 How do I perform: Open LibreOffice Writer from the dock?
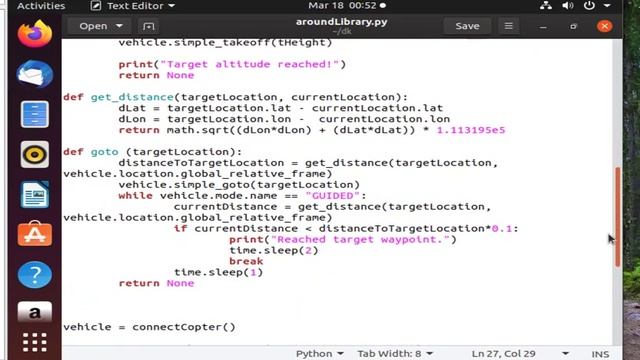pos(35,194)
